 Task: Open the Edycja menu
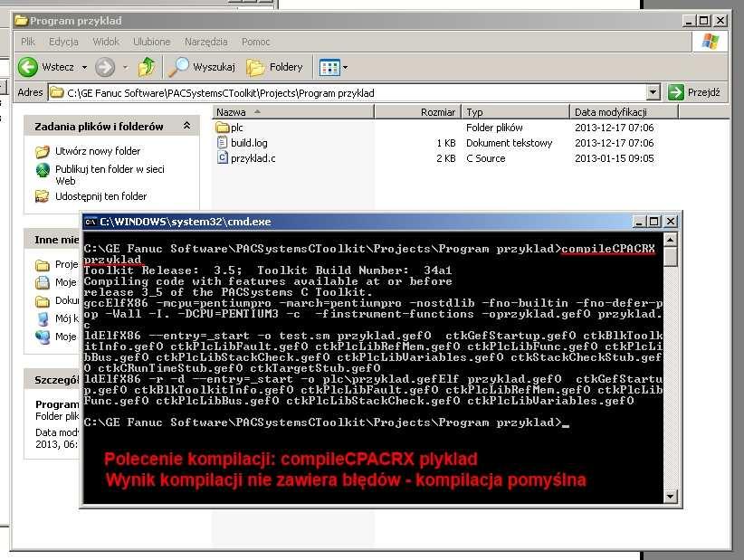[x=63, y=42]
